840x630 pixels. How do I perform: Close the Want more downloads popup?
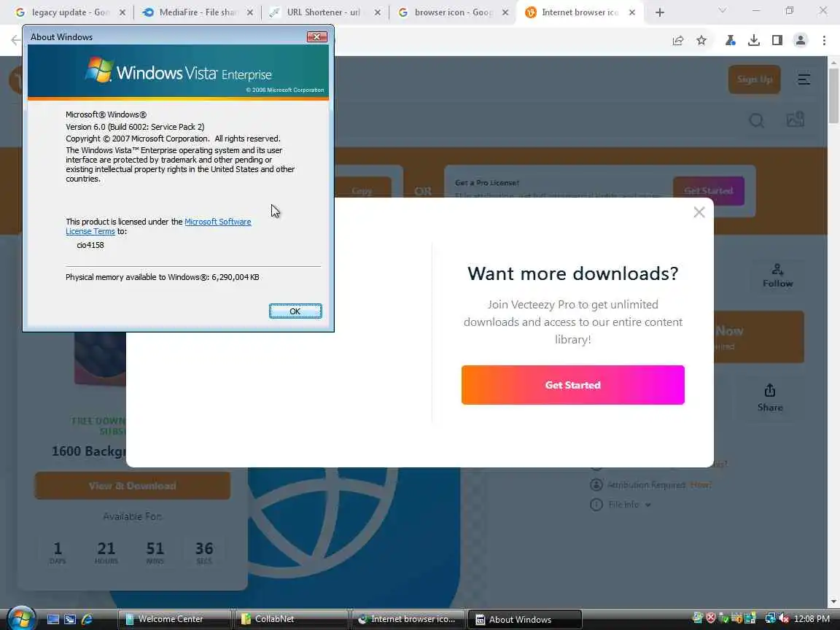click(699, 212)
